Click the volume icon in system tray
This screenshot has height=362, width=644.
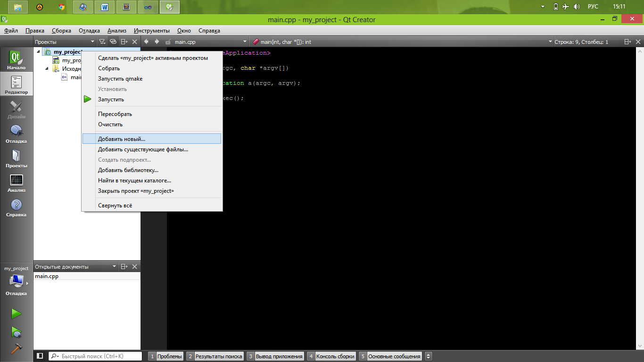coord(577,7)
